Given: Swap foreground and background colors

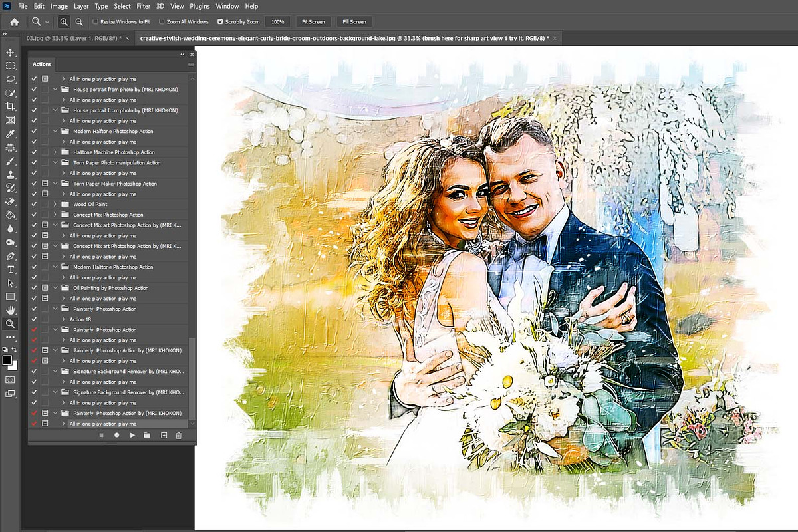Looking at the screenshot, I should point(15,350).
